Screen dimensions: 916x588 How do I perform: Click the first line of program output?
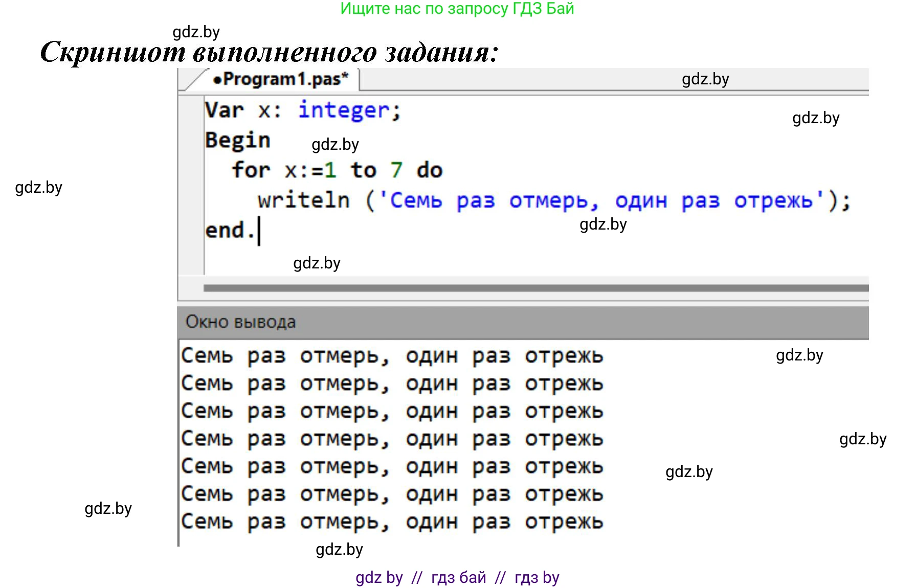tap(392, 356)
